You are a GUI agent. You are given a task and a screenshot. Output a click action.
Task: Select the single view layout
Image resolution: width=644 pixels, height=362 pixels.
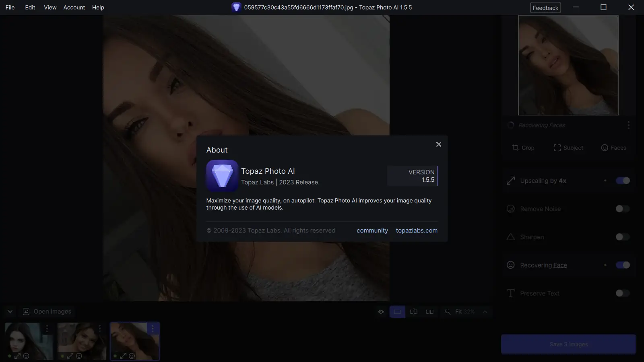pos(397,312)
